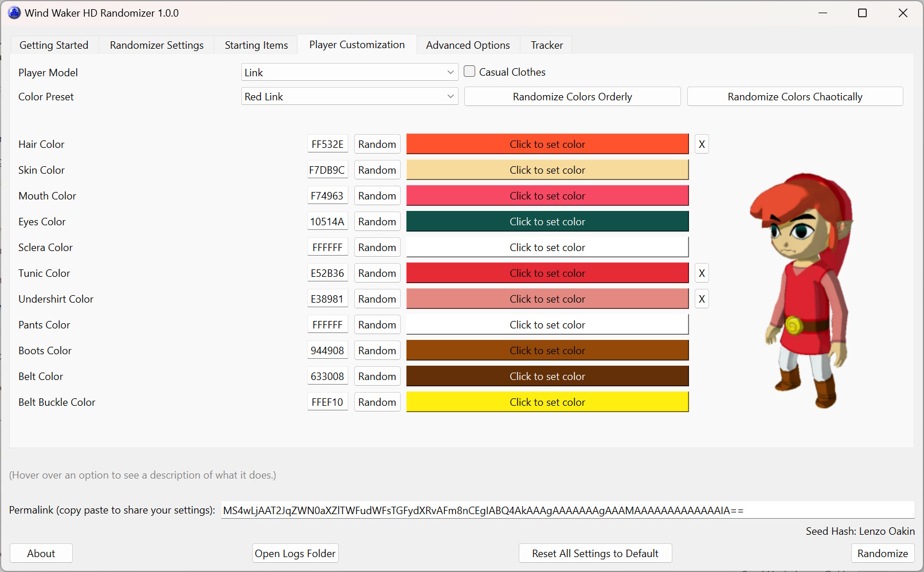
Task: Click the Undershirt Color hex field E38981
Action: [327, 299]
